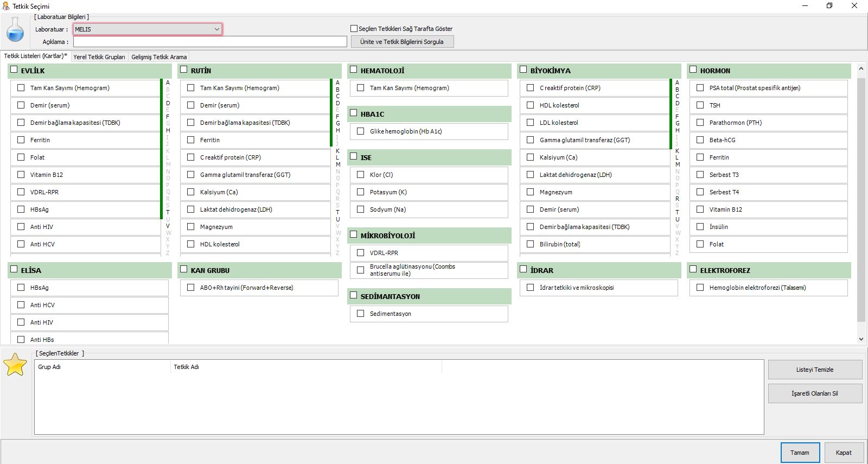Image resolution: width=868 pixels, height=464 pixels.
Task: Open the Laboratuar dropdown list
Action: point(217,29)
